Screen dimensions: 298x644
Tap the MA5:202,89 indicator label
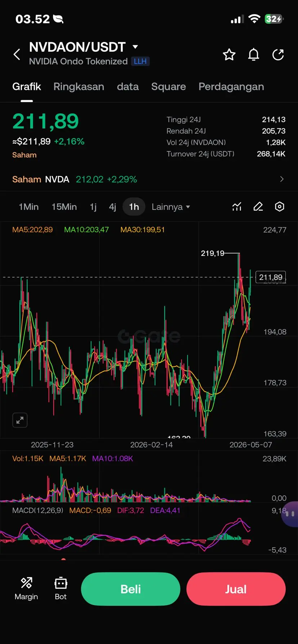32,230
